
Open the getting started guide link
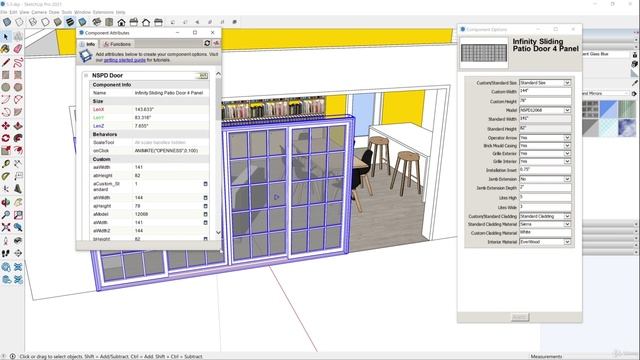(124, 60)
